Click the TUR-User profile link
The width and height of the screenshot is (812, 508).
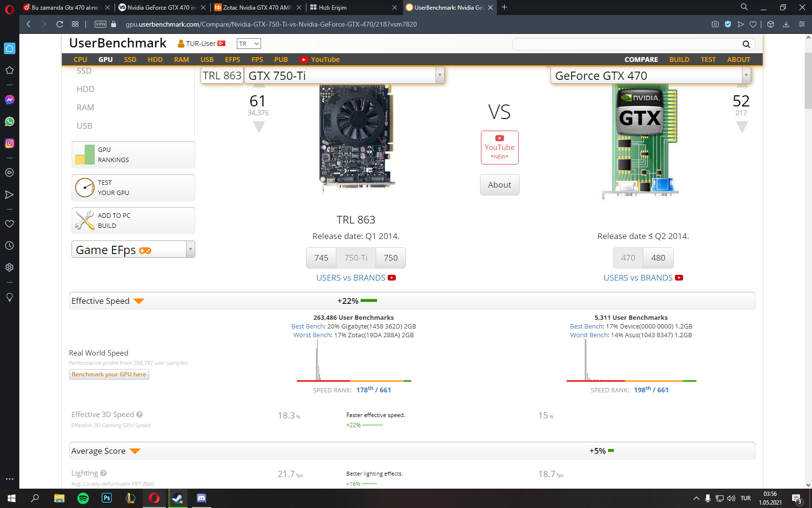pos(202,44)
